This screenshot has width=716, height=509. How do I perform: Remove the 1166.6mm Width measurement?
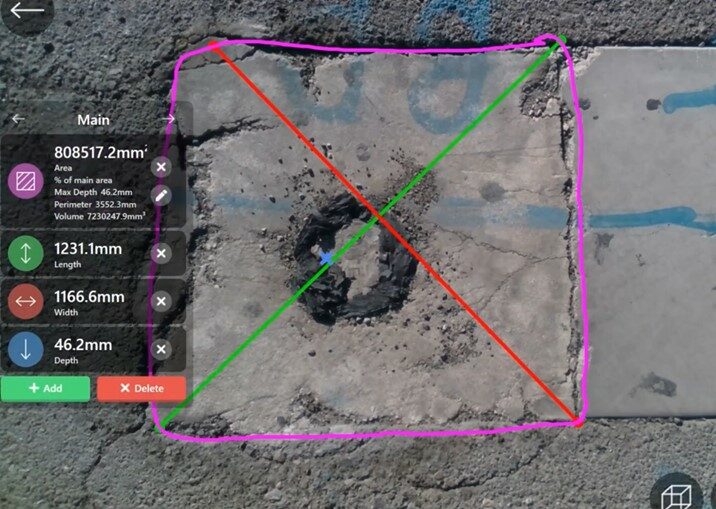click(x=161, y=301)
